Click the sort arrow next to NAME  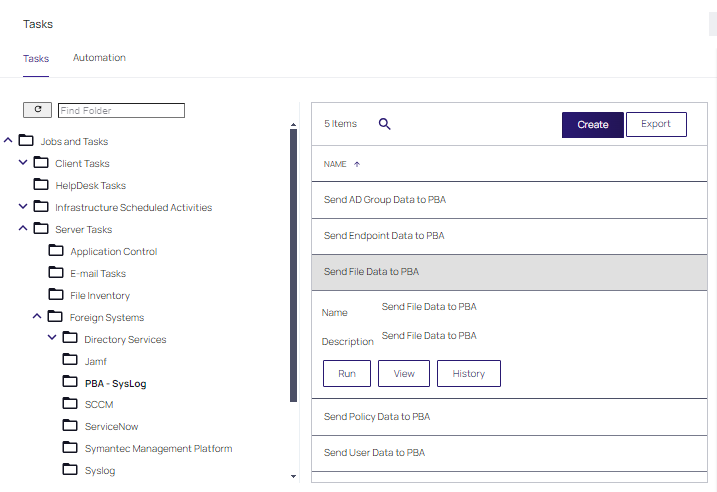pos(357,164)
